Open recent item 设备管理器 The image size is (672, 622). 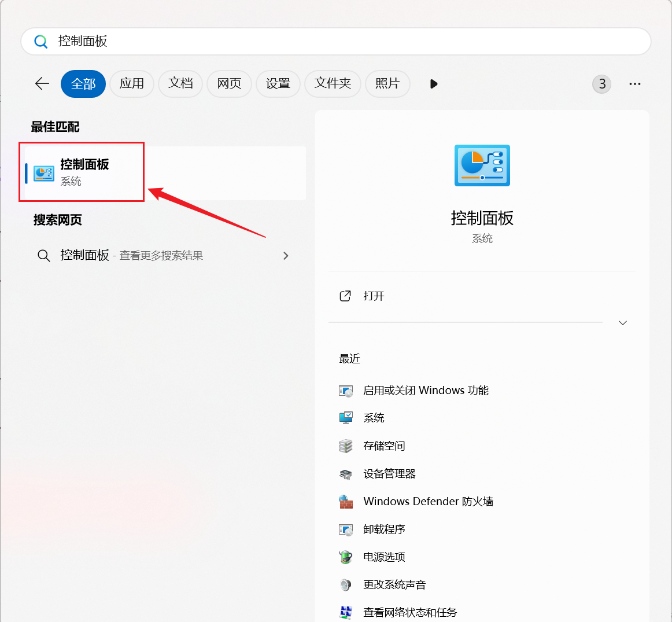point(389,474)
